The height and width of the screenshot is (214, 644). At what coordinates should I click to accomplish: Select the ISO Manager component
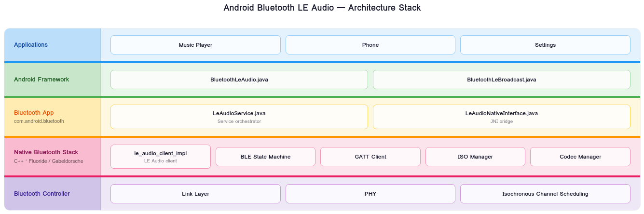click(x=475, y=157)
